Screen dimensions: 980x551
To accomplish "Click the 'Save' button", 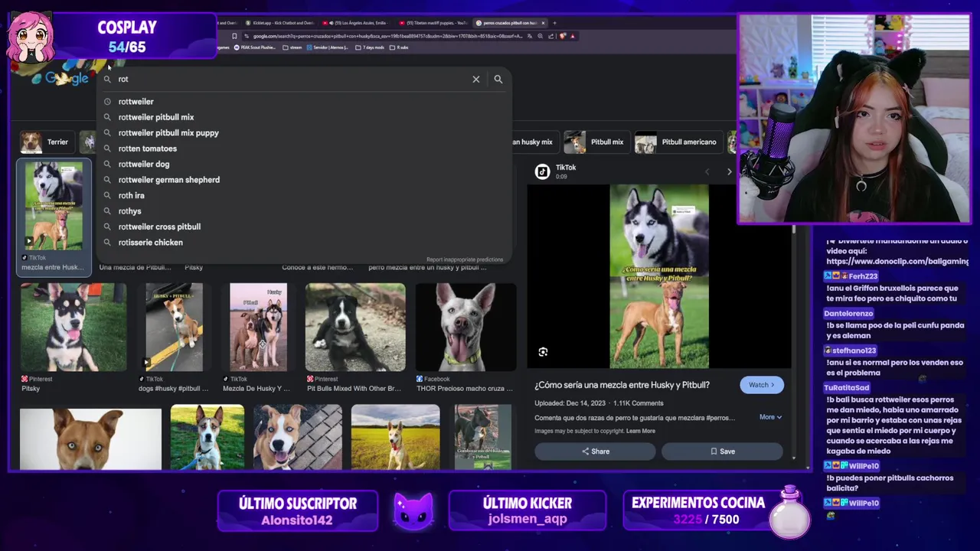I will pyautogui.click(x=722, y=452).
